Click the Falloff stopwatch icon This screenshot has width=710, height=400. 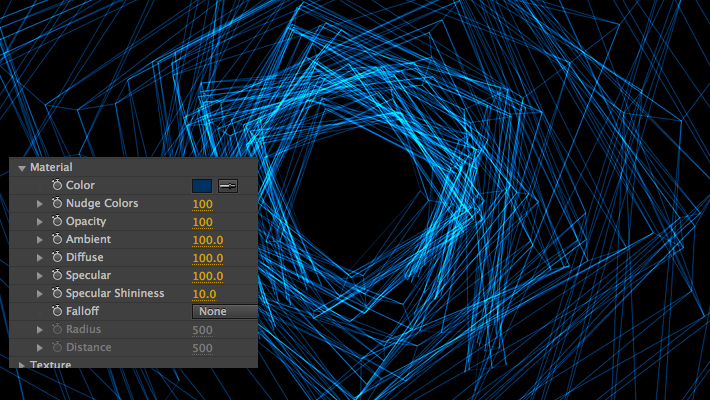pyautogui.click(x=57, y=312)
